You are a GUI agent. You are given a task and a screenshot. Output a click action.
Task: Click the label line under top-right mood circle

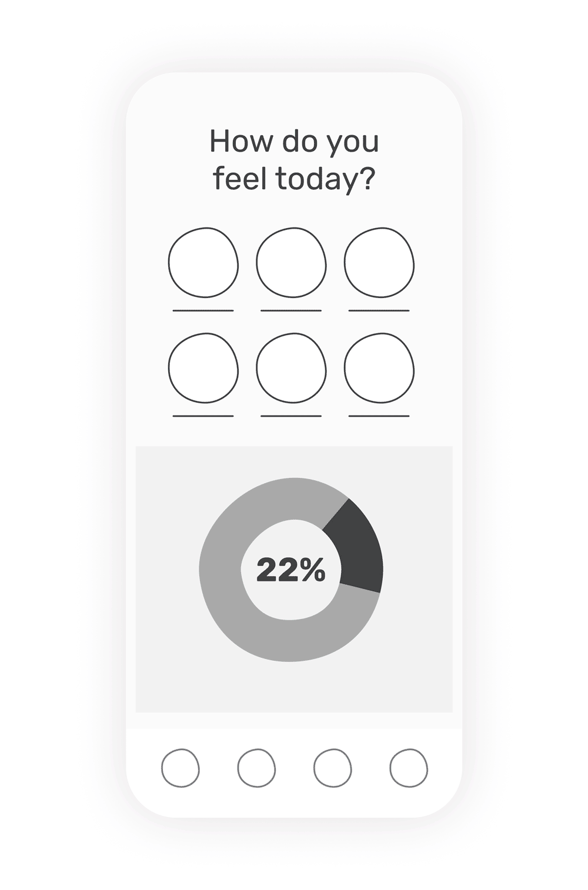pos(379,310)
